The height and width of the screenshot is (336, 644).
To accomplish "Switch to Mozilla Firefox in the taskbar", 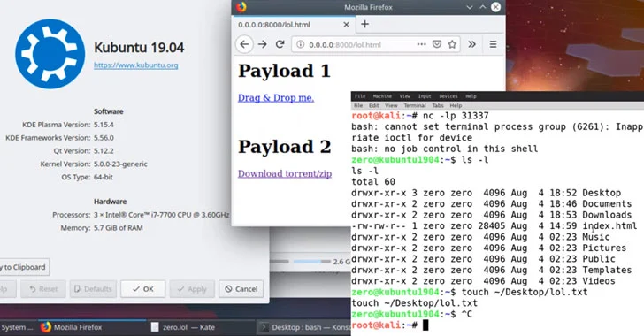I will [92, 327].
